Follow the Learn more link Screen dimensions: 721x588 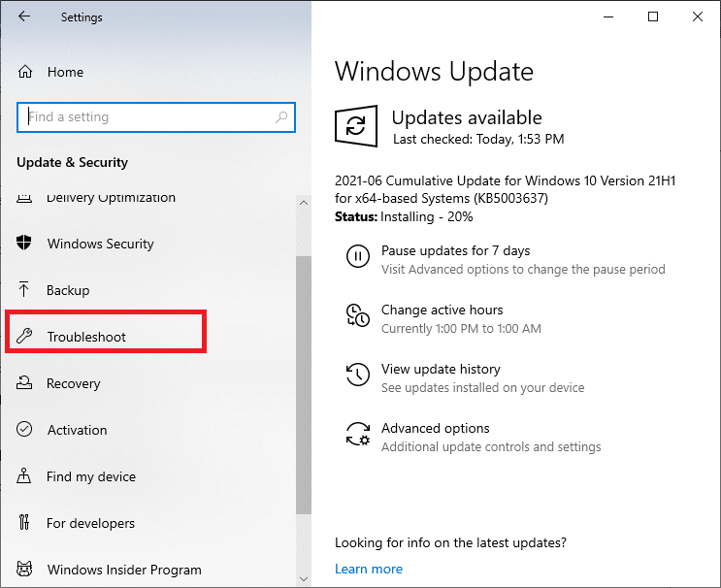tap(369, 569)
